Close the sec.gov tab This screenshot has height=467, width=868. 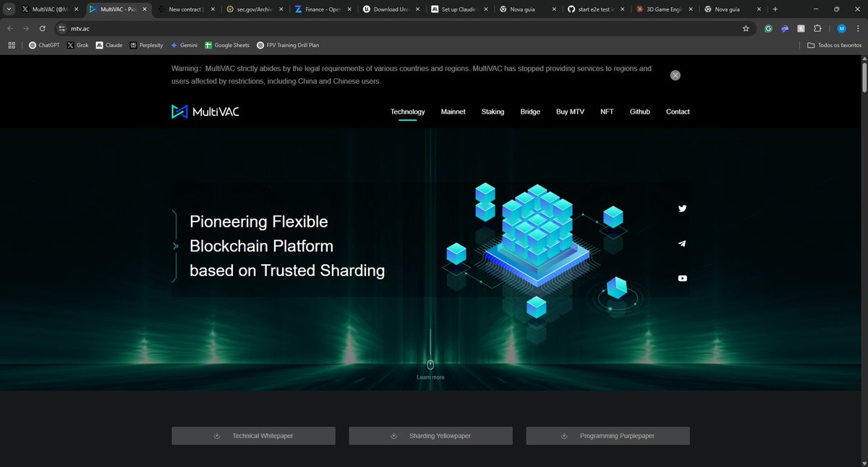[x=281, y=9]
